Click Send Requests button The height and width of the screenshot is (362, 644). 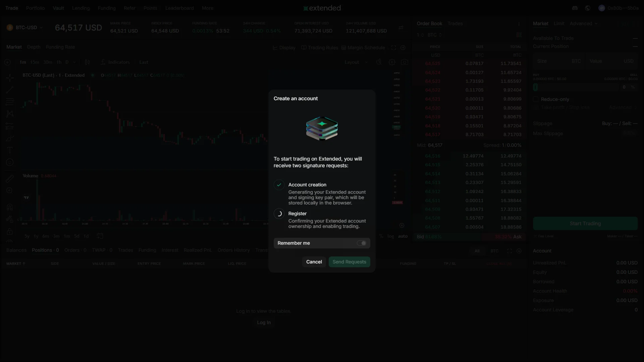coord(350,262)
